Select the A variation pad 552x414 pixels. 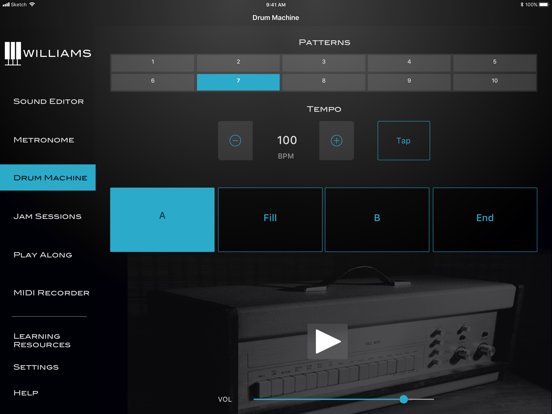[162, 219]
